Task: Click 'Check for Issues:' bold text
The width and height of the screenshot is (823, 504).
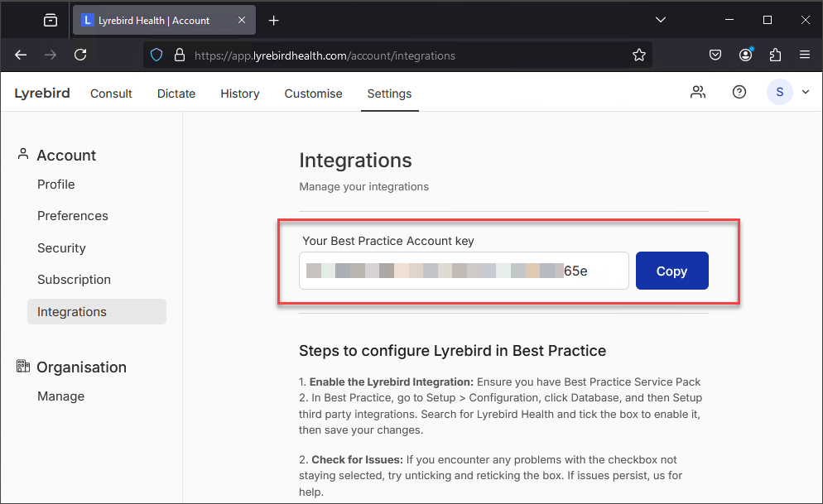Action: pos(358,459)
